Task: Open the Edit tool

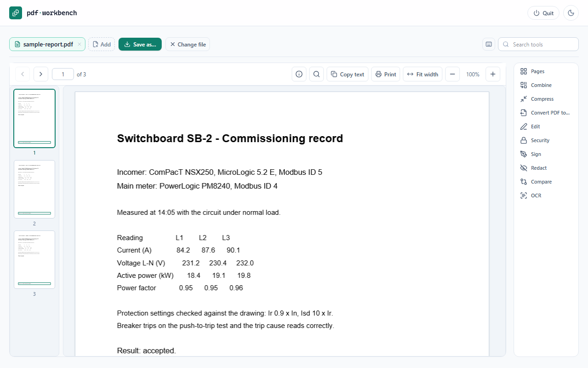Action: (546, 126)
